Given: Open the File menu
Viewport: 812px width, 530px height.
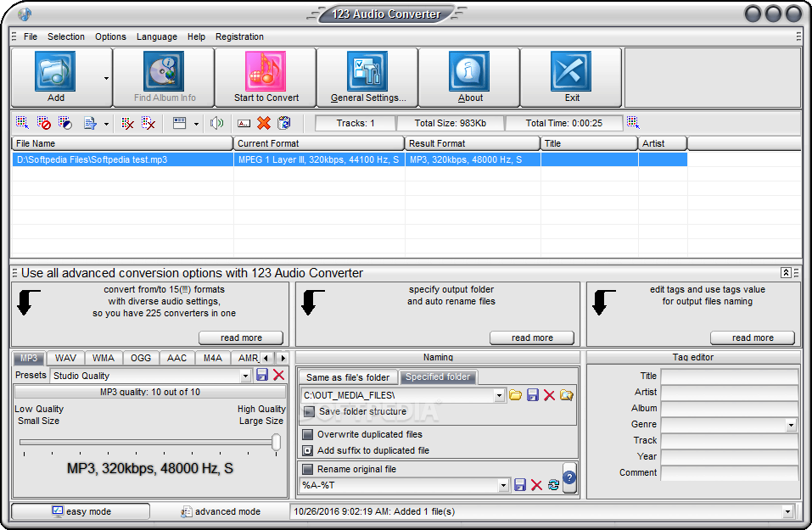Looking at the screenshot, I should (31, 36).
